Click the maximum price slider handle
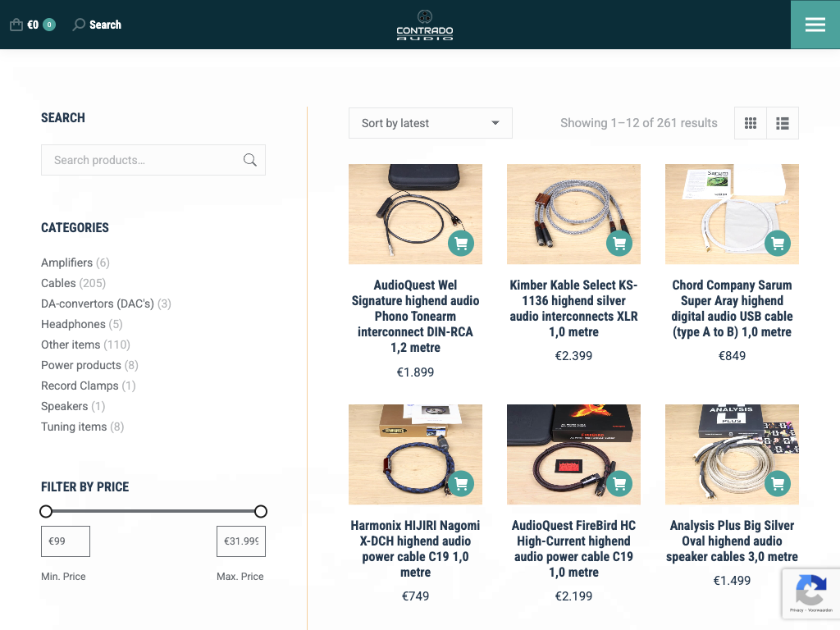 point(261,511)
